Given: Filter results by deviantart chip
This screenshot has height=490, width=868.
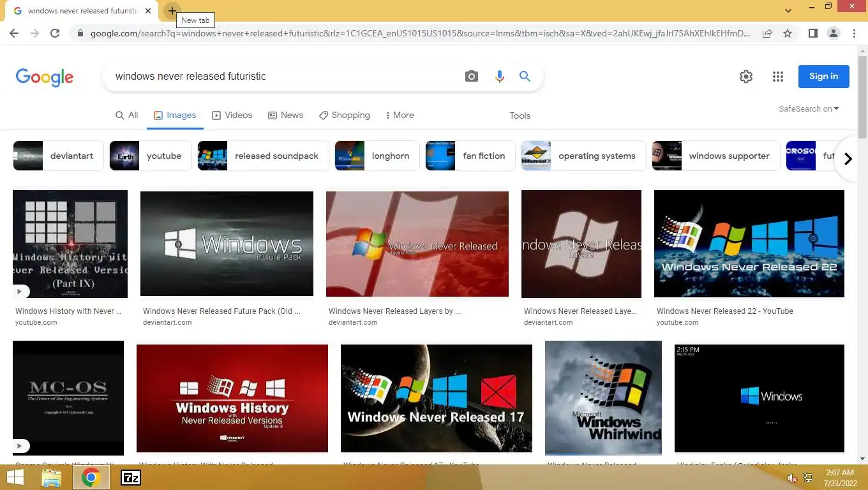Looking at the screenshot, I should click(x=58, y=156).
